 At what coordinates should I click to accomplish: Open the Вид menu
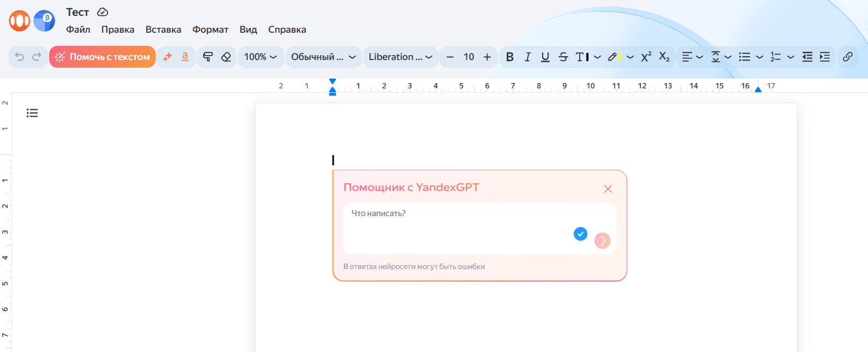coord(248,29)
